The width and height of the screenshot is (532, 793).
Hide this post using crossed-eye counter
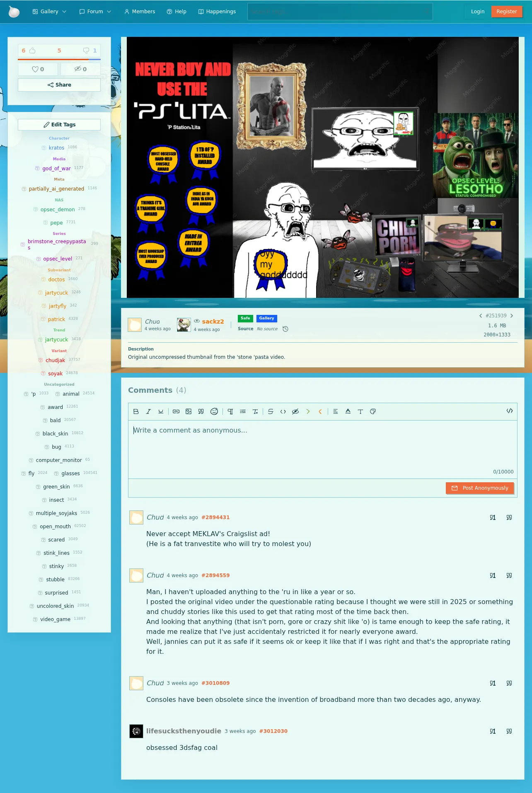80,69
